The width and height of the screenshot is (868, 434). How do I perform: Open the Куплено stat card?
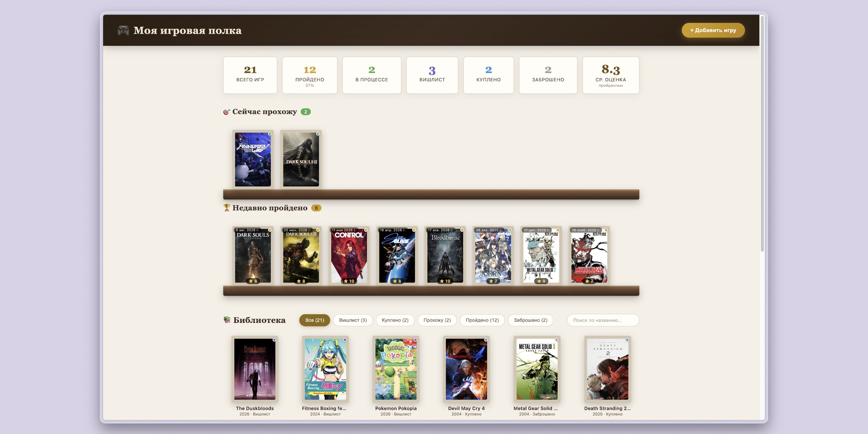point(489,75)
